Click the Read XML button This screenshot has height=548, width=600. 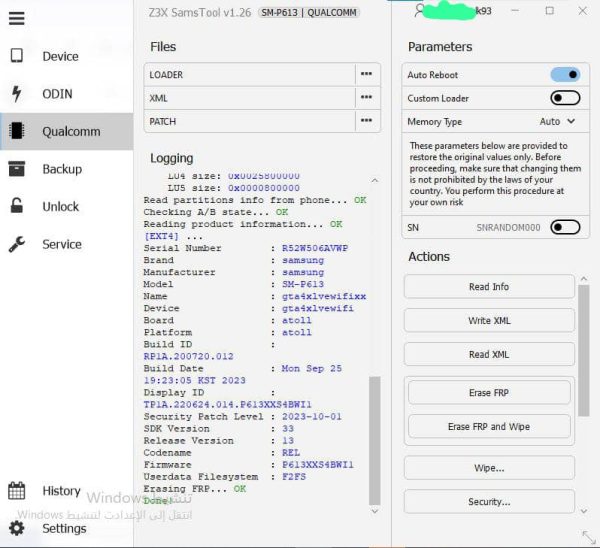pyautogui.click(x=489, y=354)
